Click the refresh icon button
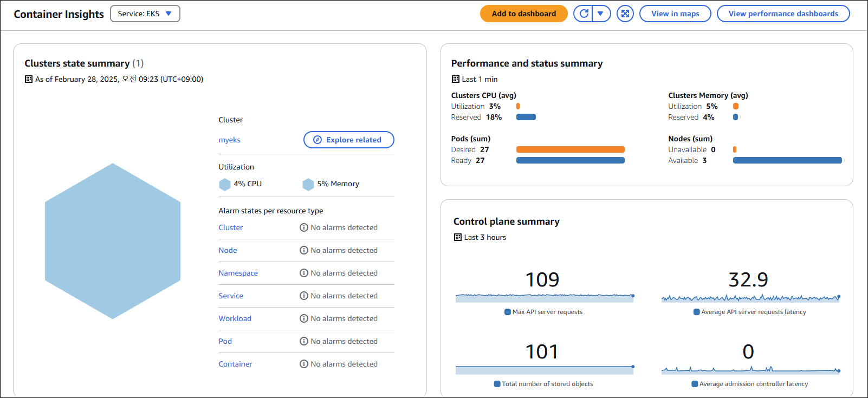Image resolution: width=868 pixels, height=398 pixels. [584, 14]
